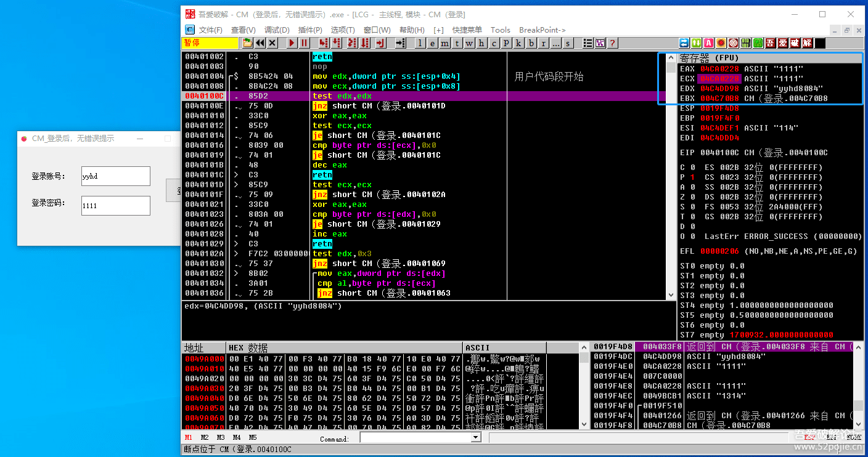Click the red question mark help icon
Screen dimensions: 868x457
[x=612, y=43]
